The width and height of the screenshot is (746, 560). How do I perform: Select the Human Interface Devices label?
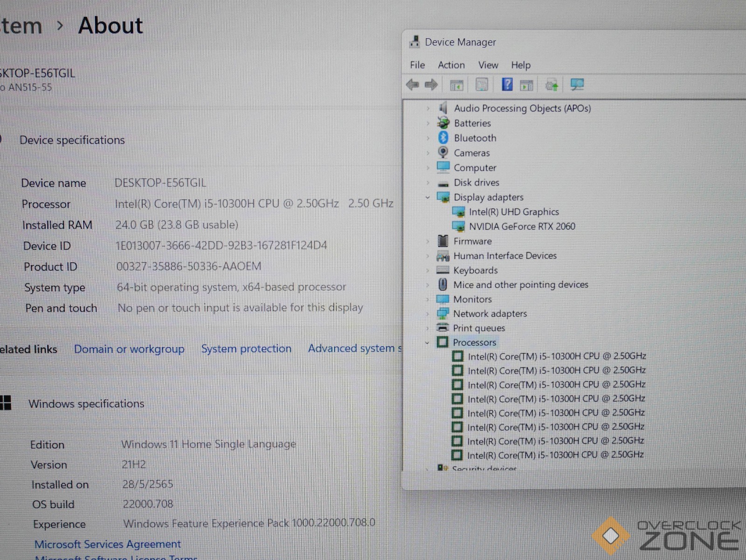coord(505,256)
